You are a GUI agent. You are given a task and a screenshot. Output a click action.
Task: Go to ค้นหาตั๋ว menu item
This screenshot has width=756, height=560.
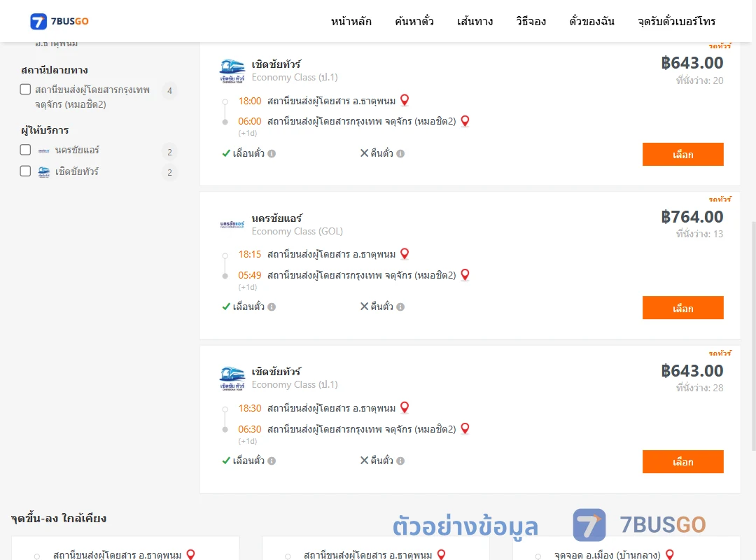pyautogui.click(x=414, y=21)
